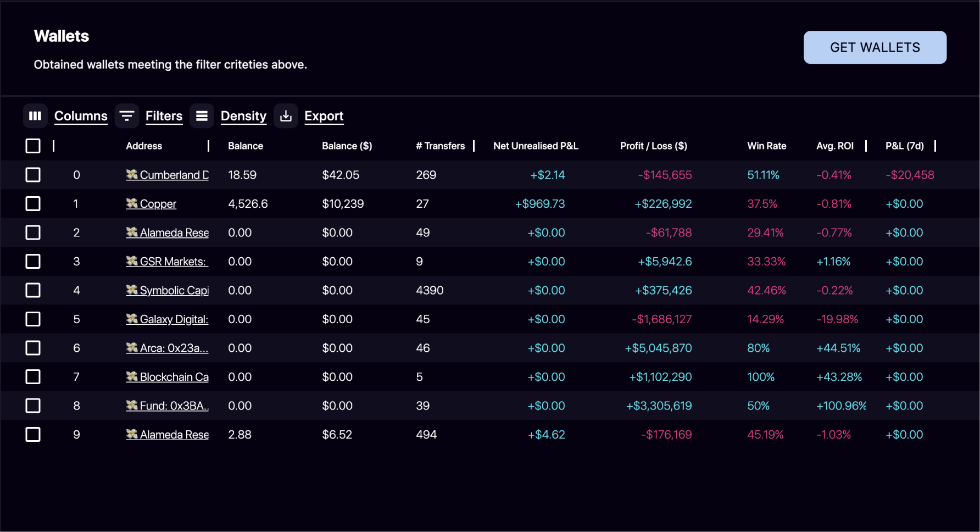Screen dimensions: 980x532
Task: Click the +$969.73 unrealised P&L cell
Action: coord(540,204)
